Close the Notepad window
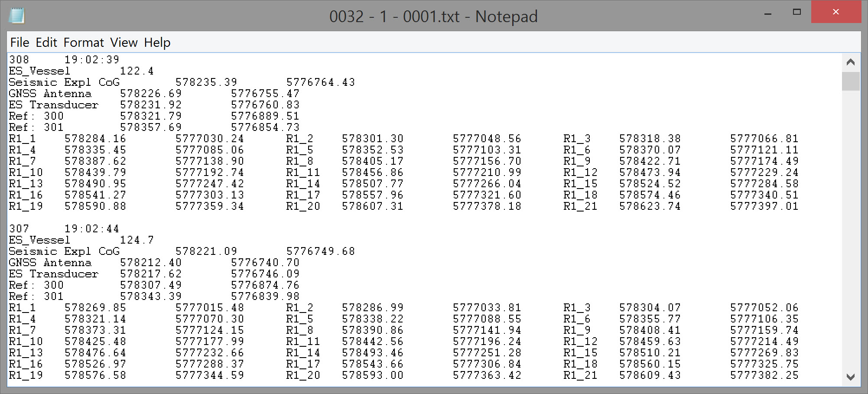The image size is (868, 394). tap(836, 12)
